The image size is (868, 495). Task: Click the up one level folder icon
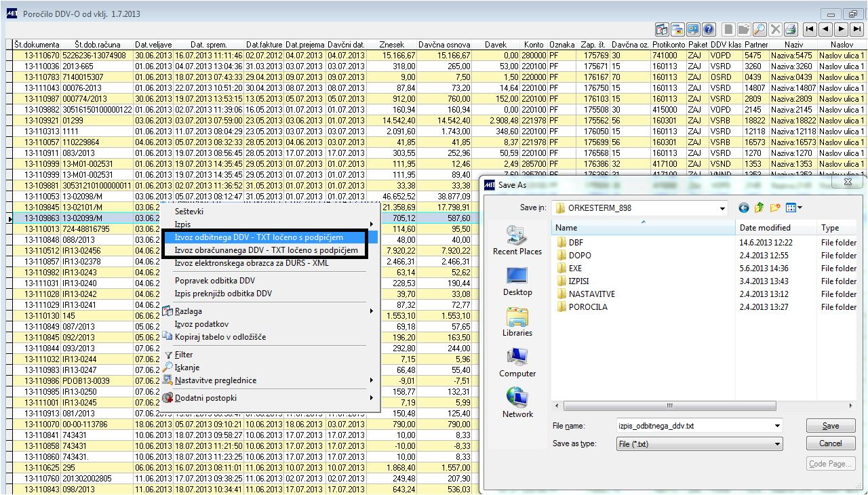pos(759,208)
